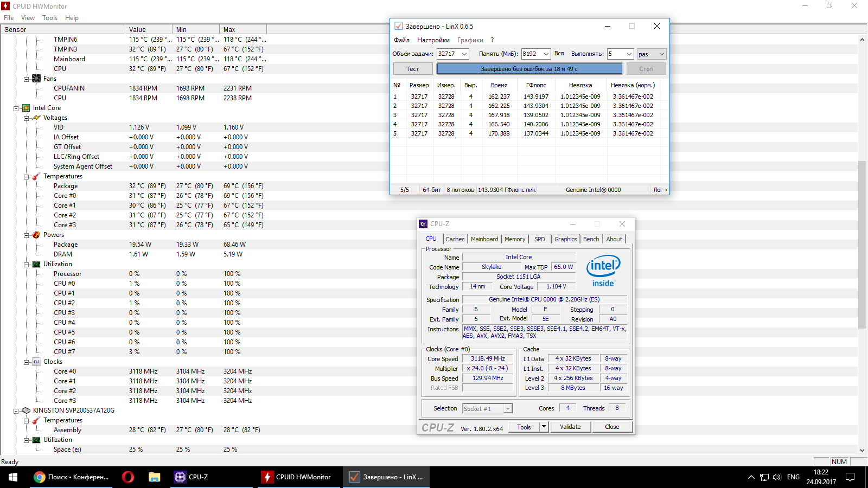This screenshot has width=868, height=488.
Task: Switch to the About tab in CPU-Z
Action: coord(614,239)
